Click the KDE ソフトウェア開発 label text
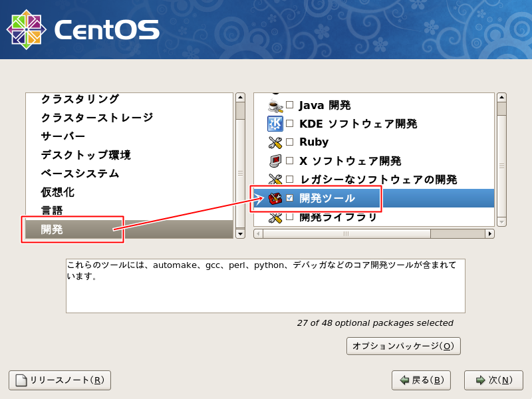 [x=358, y=124]
